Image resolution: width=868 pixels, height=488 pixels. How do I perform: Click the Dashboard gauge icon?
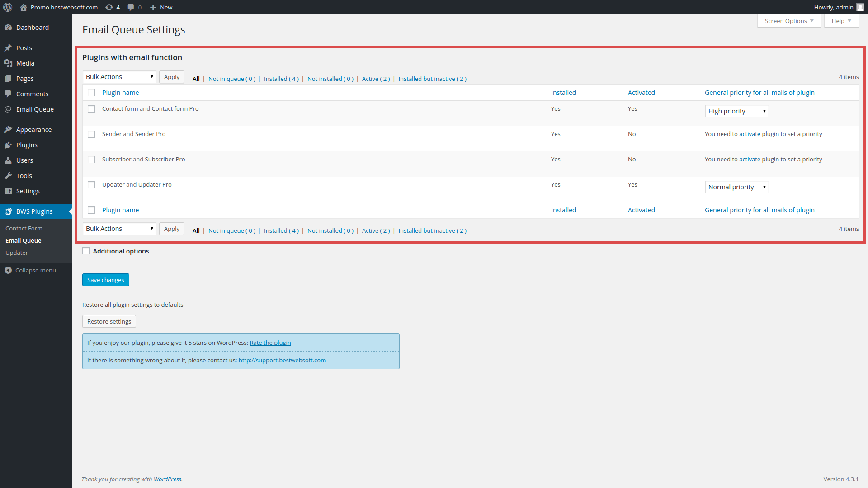(x=8, y=28)
